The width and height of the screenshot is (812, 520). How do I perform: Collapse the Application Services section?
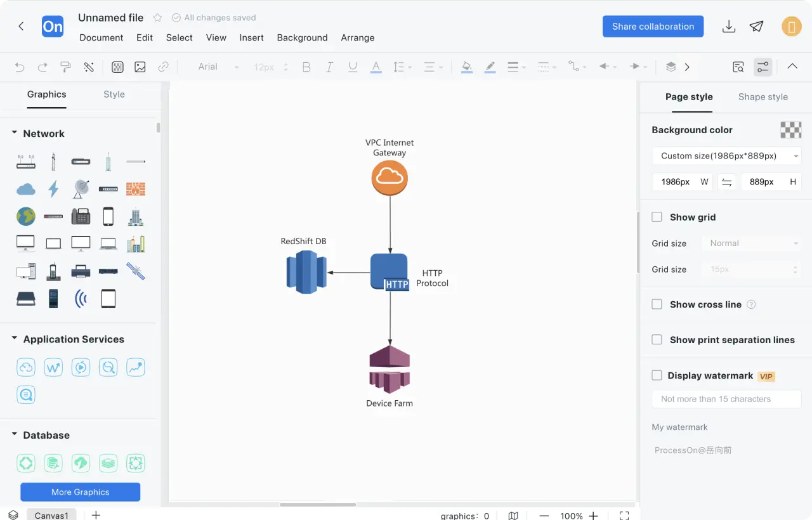point(14,339)
